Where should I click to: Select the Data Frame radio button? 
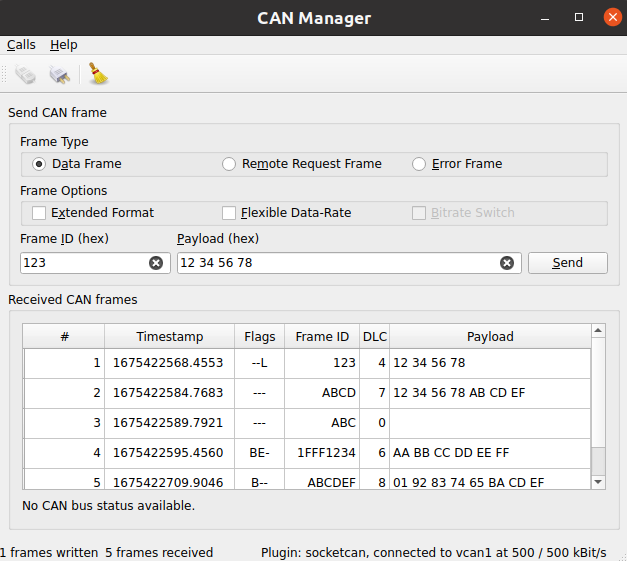(39, 164)
